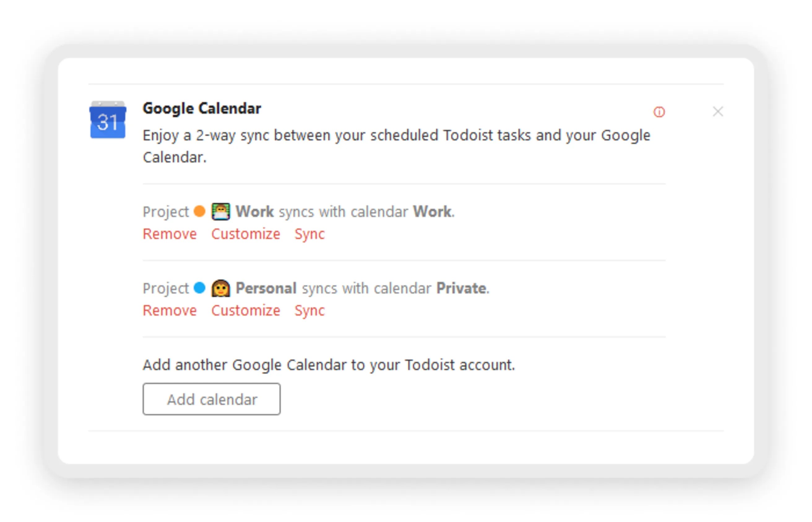812x522 pixels.
Task: Click the blue Personal project color dot
Action: 199,288
